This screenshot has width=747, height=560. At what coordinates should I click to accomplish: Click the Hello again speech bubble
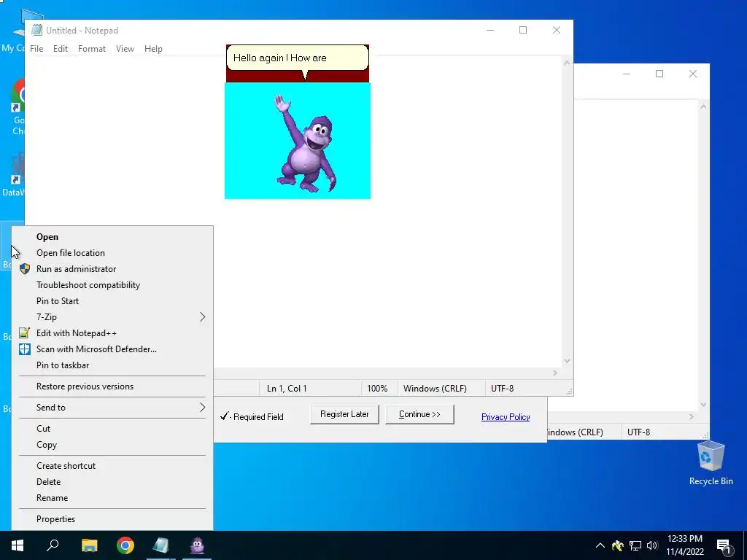coord(298,58)
